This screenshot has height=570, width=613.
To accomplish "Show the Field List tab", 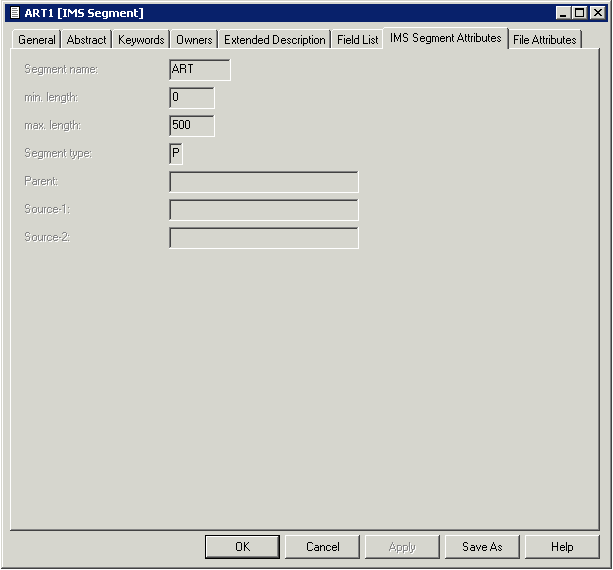I will click(x=357, y=40).
